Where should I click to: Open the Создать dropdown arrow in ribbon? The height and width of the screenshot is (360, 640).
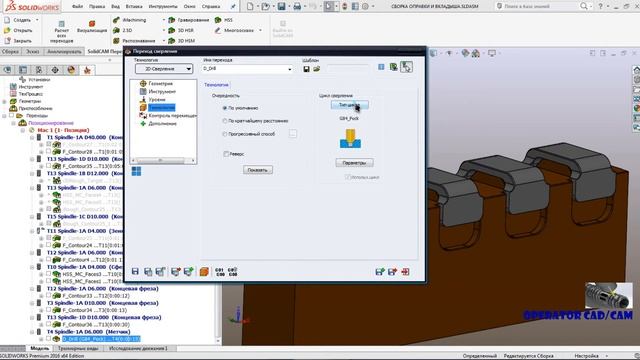pyautogui.click(x=37, y=20)
